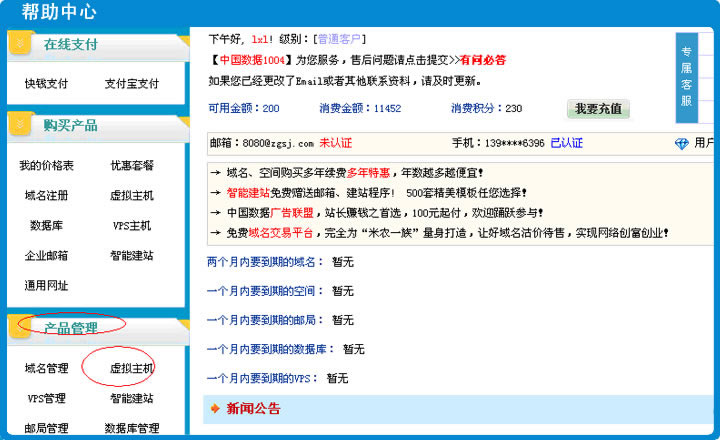Open the 有问必答 support link
The height and width of the screenshot is (440, 720).
click(482, 60)
